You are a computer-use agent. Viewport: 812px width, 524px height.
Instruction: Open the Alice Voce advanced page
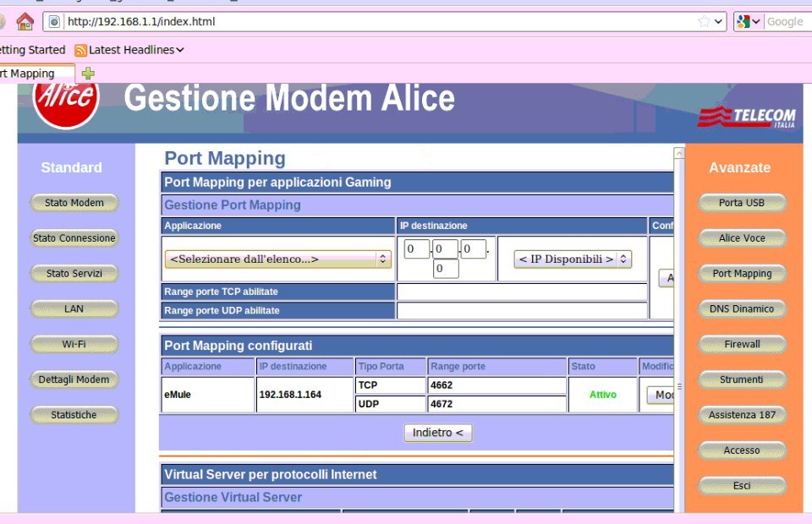(742, 238)
